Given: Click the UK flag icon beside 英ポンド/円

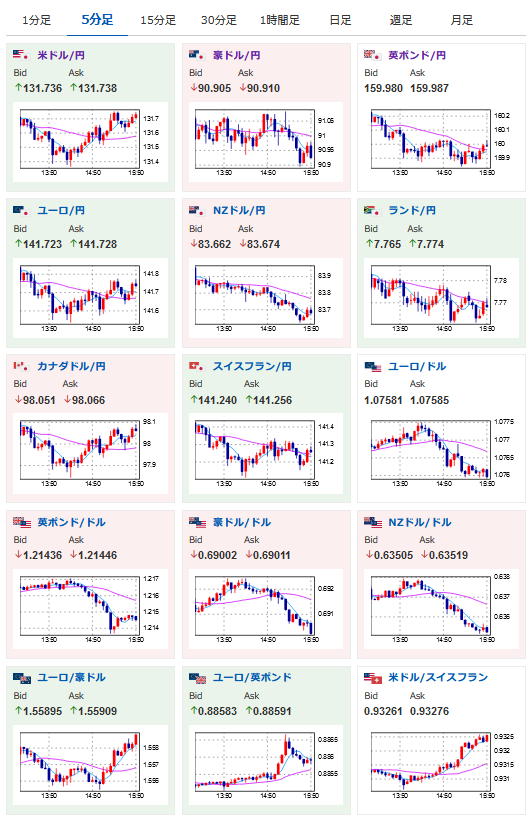Looking at the screenshot, I should pyautogui.click(x=372, y=54).
